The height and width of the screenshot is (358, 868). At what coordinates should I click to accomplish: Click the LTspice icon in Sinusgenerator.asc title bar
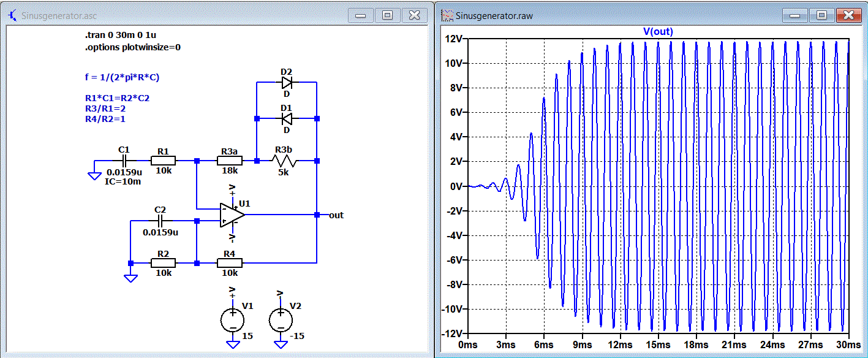point(12,15)
